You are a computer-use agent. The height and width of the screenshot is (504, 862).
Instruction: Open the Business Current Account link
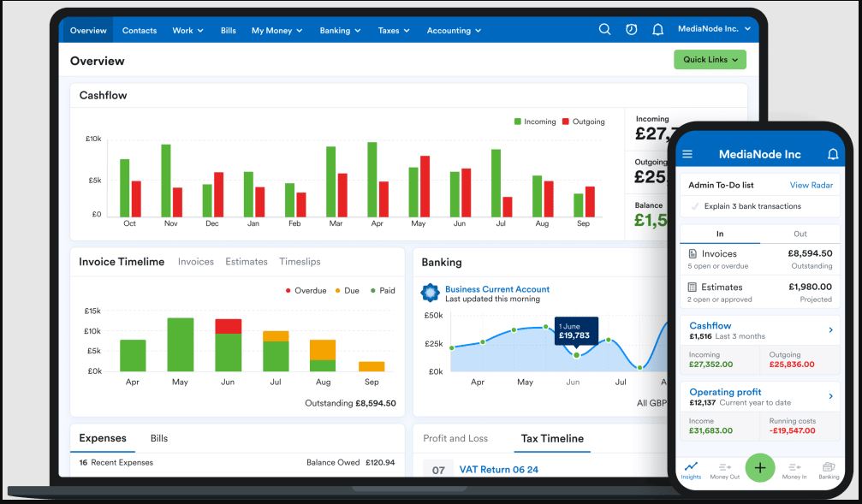[497, 289]
